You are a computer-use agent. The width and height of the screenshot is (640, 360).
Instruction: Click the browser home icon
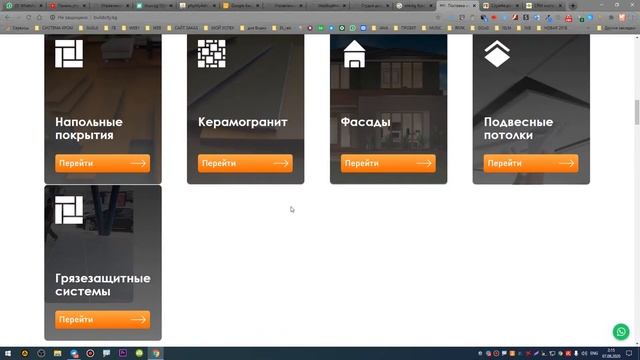pos(39,18)
